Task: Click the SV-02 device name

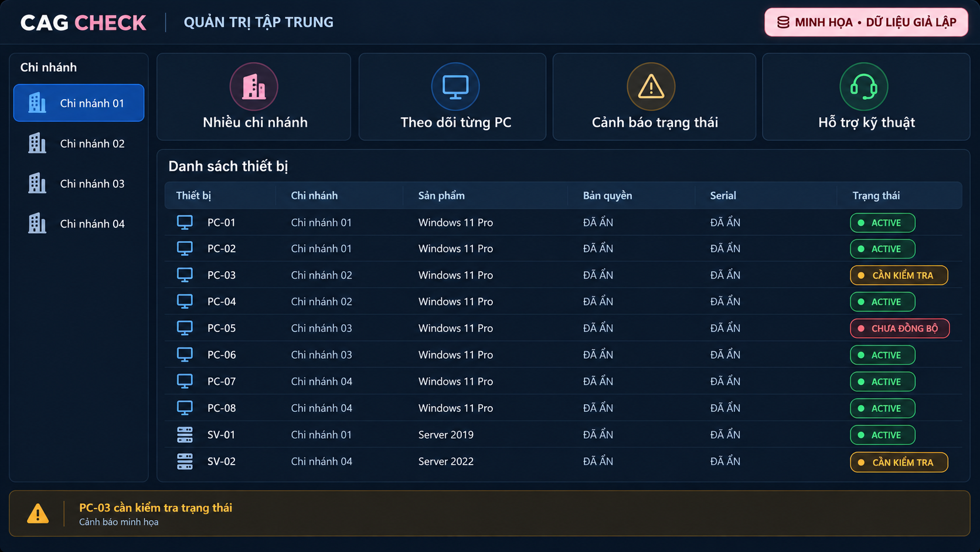Action: click(x=222, y=461)
